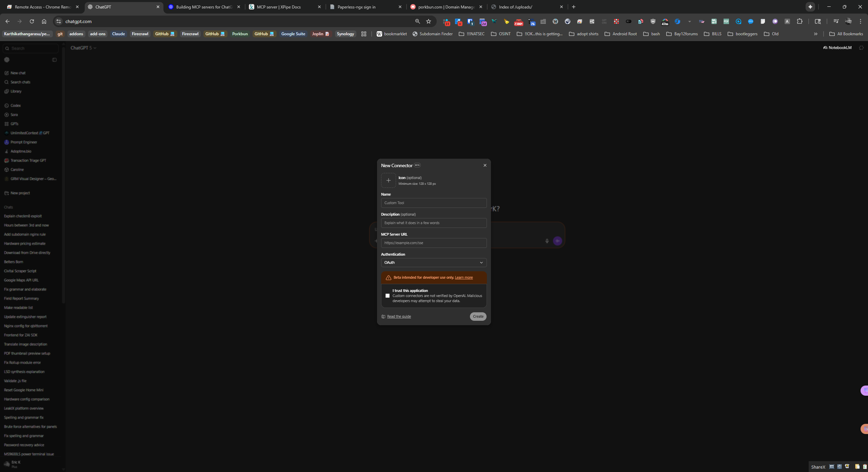Follow the 'Learn more' beta warning link

[463, 277]
